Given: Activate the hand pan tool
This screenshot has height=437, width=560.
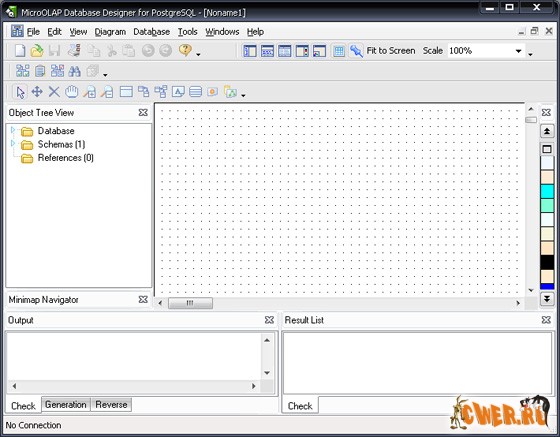Looking at the screenshot, I should click(71, 92).
